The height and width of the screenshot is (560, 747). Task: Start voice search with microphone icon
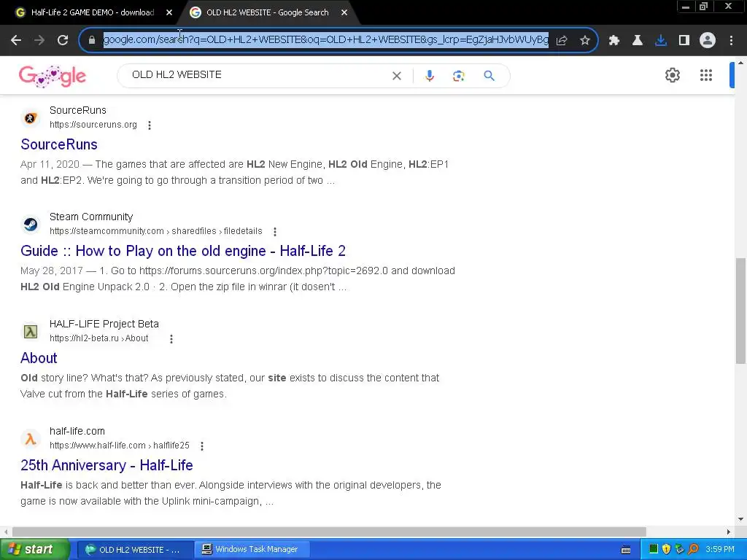pyautogui.click(x=429, y=76)
